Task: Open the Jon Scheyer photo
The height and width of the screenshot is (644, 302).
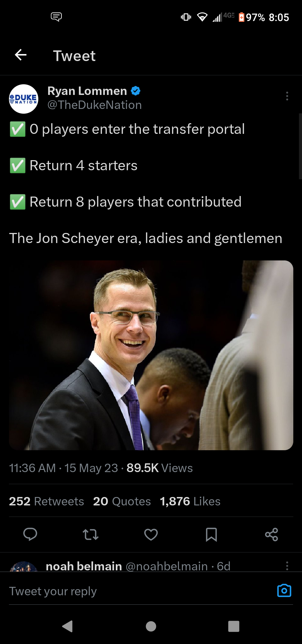Action: pyautogui.click(x=151, y=355)
